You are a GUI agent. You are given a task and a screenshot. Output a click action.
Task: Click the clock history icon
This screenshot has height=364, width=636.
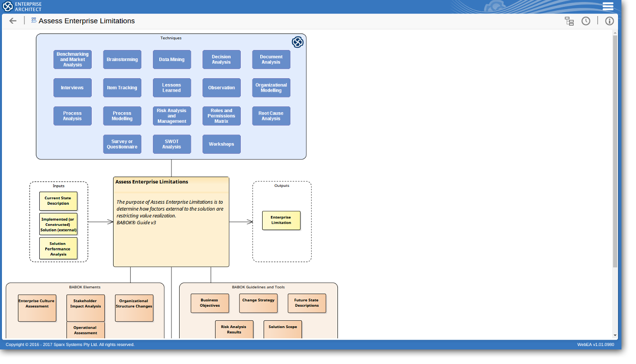click(x=586, y=21)
